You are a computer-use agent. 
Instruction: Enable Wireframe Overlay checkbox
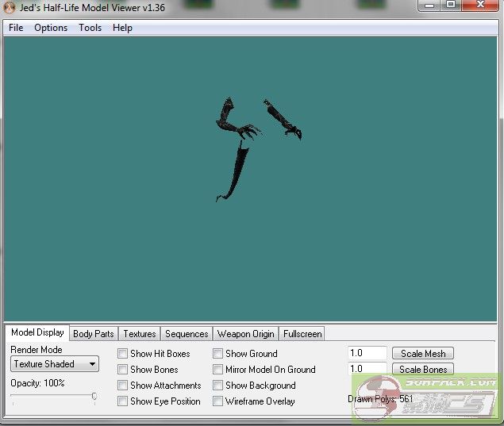218,401
